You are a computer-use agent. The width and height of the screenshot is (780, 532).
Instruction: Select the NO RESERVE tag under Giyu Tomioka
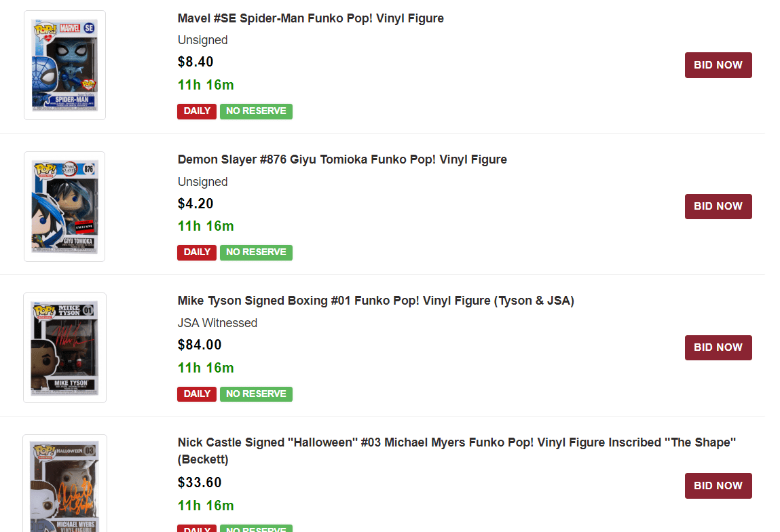click(256, 252)
